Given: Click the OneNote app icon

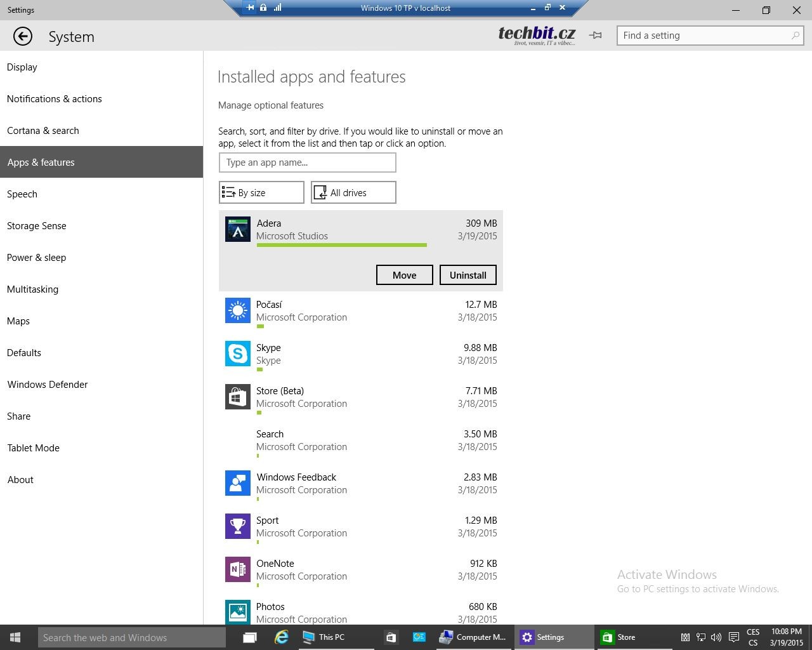Looking at the screenshot, I should pos(238,570).
